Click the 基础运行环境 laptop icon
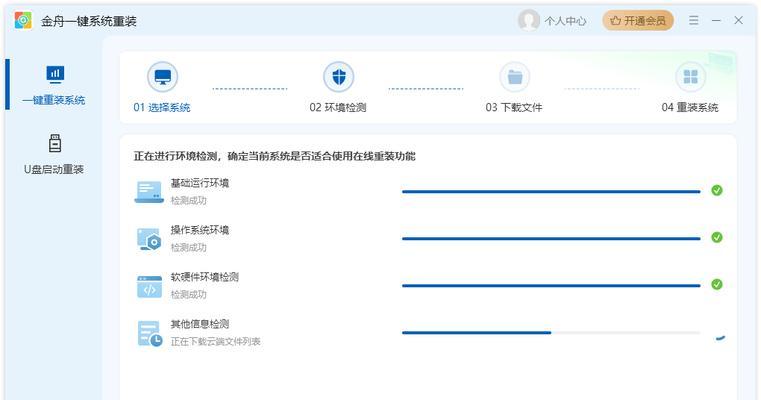761x400 pixels. click(149, 192)
